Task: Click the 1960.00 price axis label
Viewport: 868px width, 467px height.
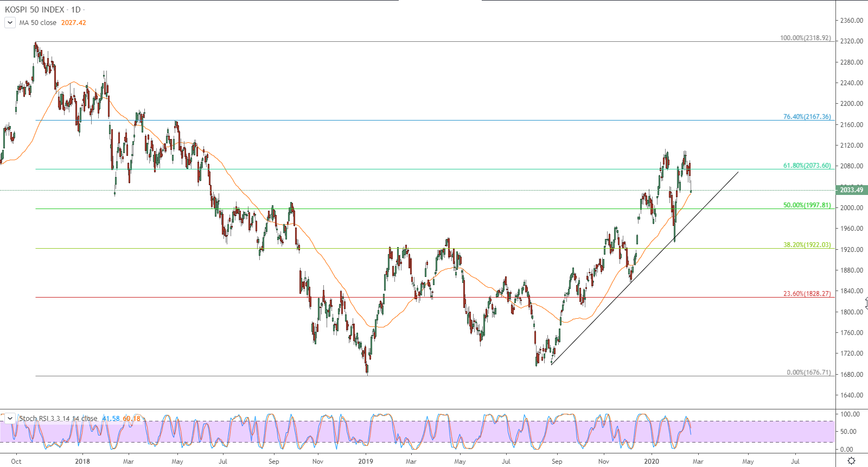Action: [851, 229]
